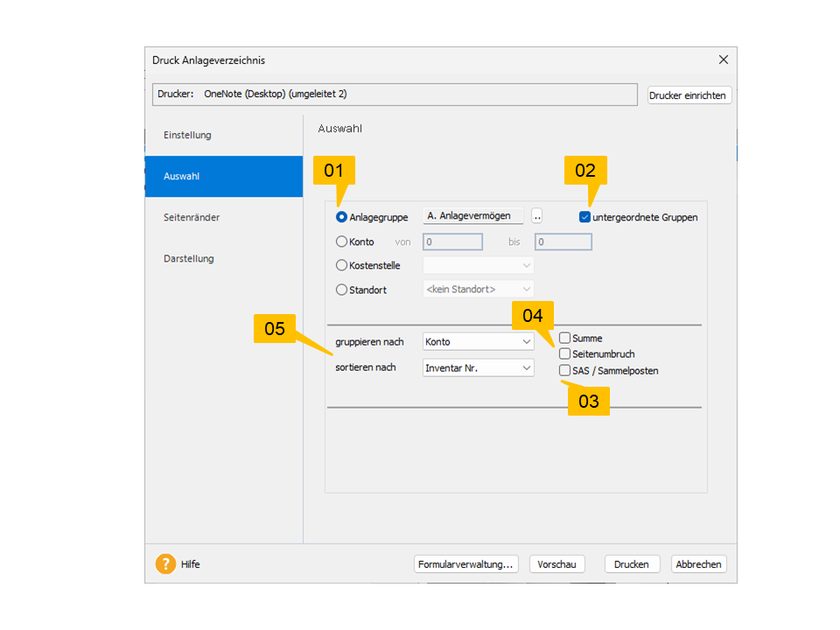Click the Vorschau button
Image resolution: width=840 pixels, height=630 pixels.
[556, 564]
